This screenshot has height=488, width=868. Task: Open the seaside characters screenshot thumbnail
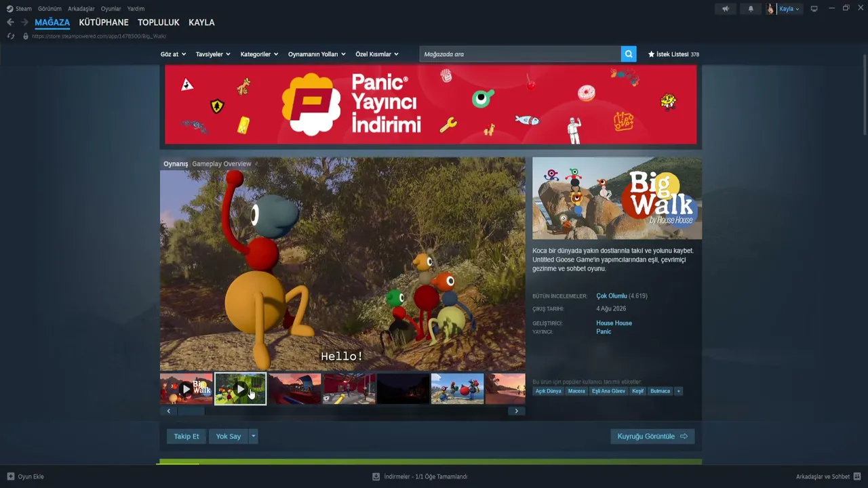click(x=457, y=389)
